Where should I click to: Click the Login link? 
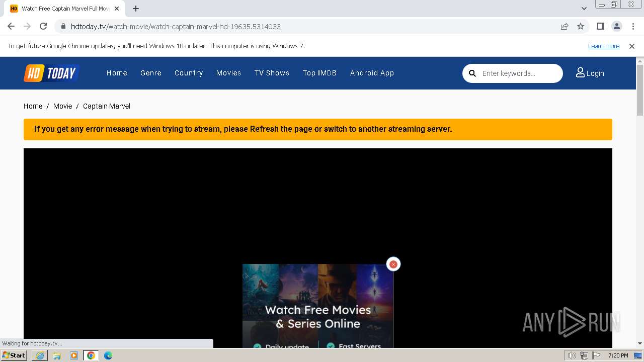click(x=590, y=73)
